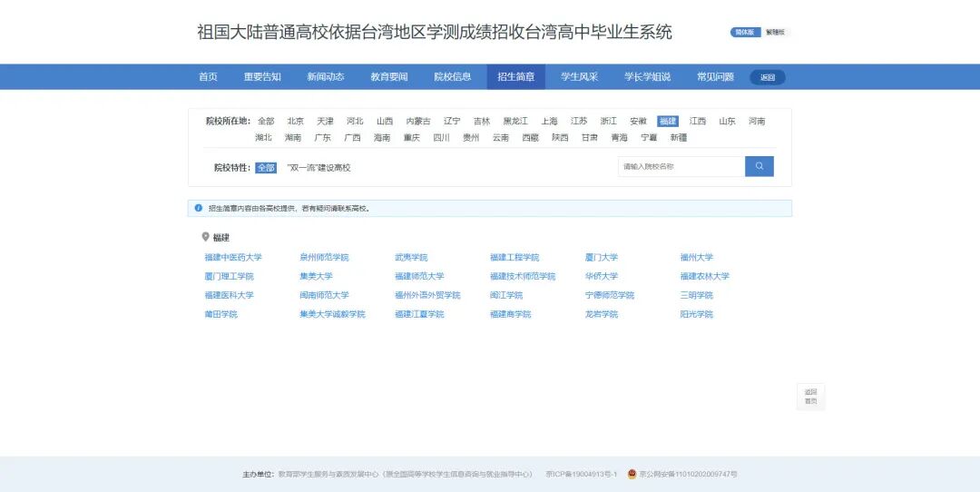The width and height of the screenshot is (980, 492).
Task: Filter by 四川 region
Action: coord(441,138)
